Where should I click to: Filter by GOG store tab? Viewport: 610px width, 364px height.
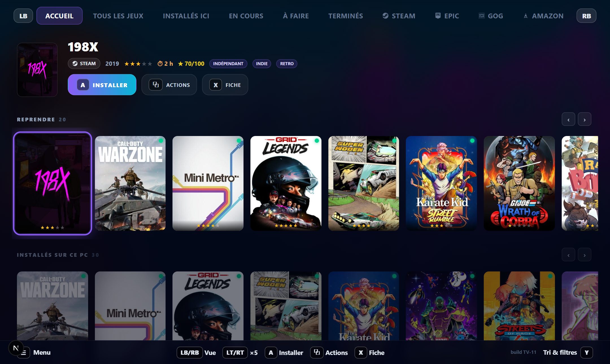(491, 16)
